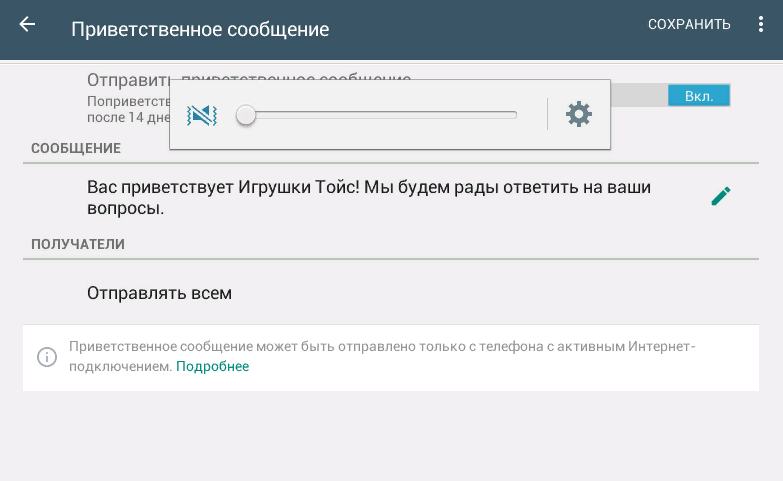Edit the greeting message with pencil icon
The image size is (783, 481).
720,196
